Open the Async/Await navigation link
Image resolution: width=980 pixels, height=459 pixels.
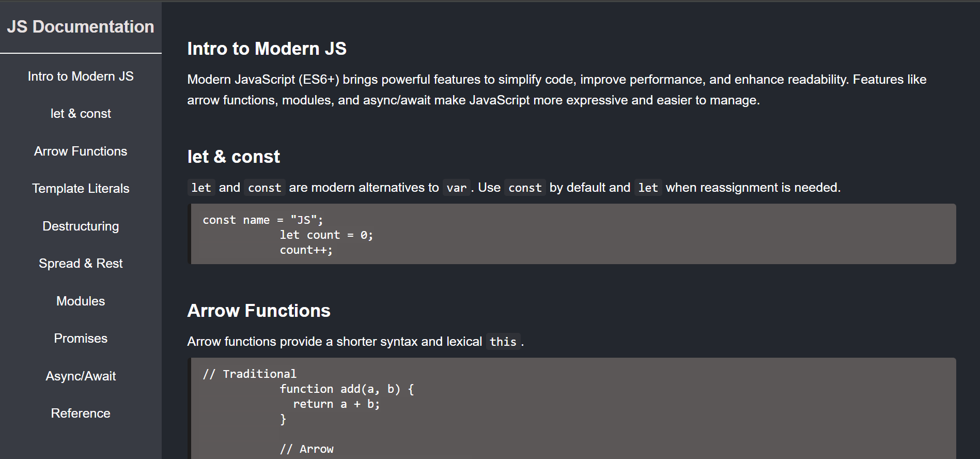(x=81, y=376)
